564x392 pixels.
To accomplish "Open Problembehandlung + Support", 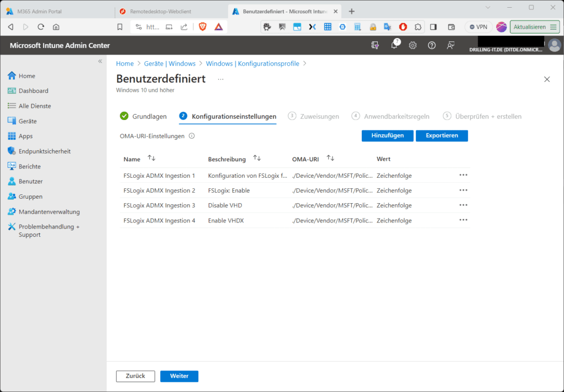I will [44, 231].
